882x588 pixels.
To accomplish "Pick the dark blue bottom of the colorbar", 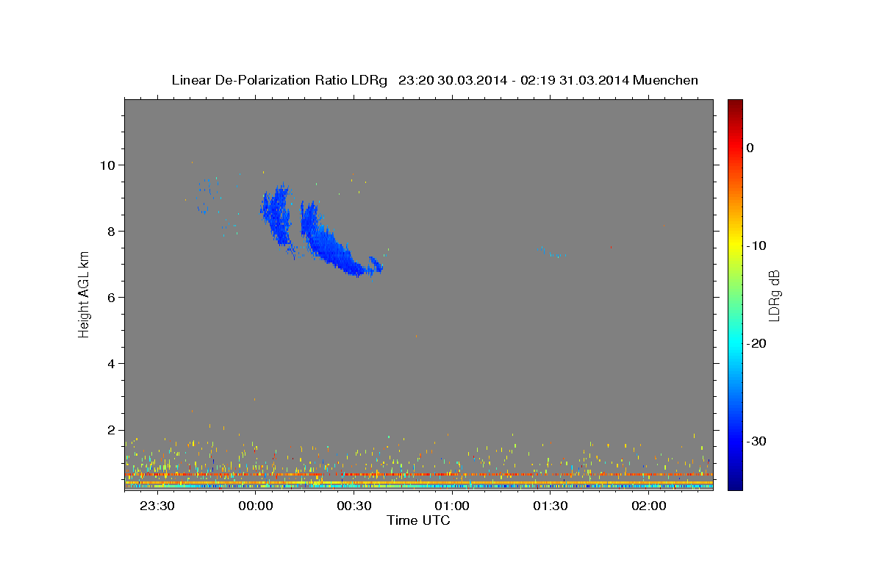I will (735, 483).
